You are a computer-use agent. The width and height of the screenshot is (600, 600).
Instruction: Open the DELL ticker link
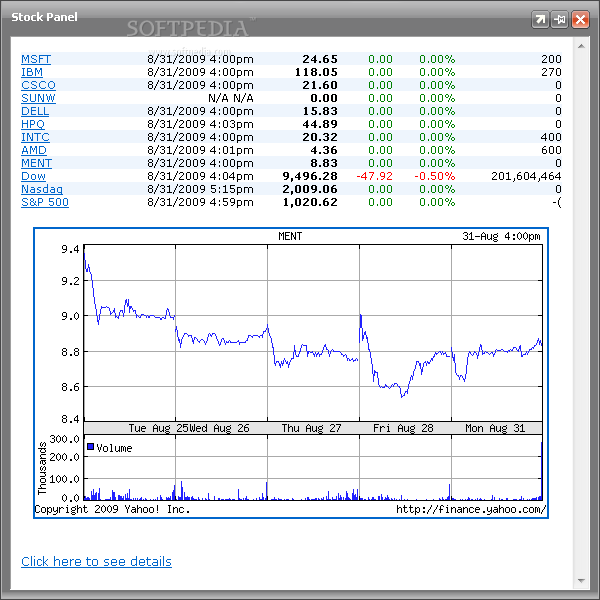coord(35,111)
